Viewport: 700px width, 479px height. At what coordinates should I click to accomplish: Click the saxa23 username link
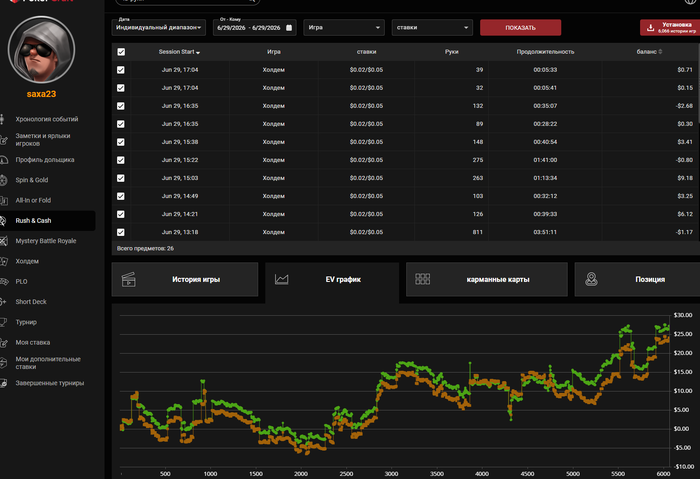point(41,94)
